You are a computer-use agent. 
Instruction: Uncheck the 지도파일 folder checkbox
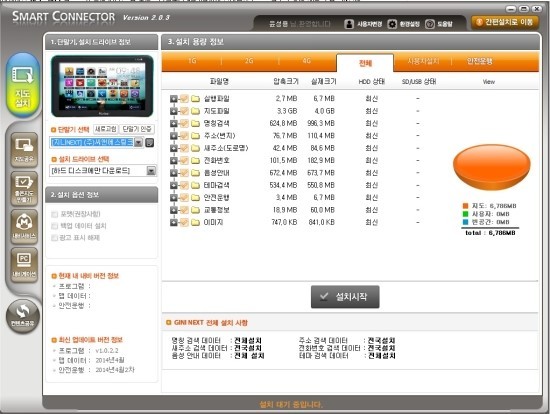(x=185, y=111)
